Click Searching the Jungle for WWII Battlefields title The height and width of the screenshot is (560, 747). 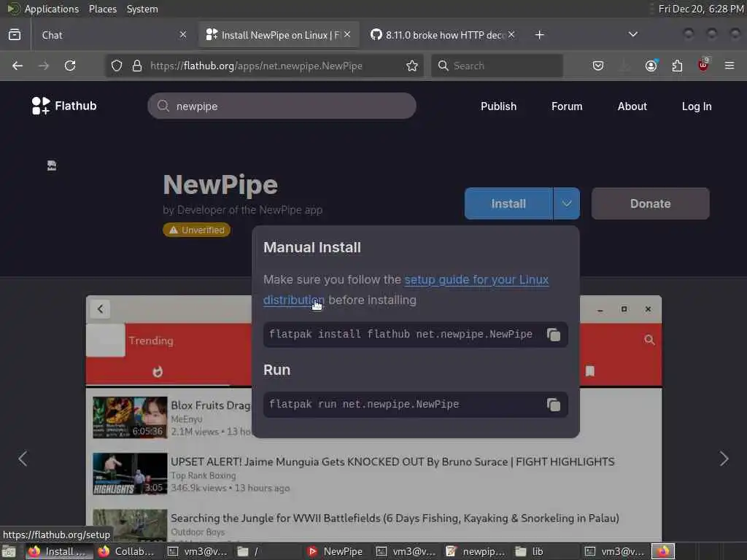pyautogui.click(x=395, y=518)
